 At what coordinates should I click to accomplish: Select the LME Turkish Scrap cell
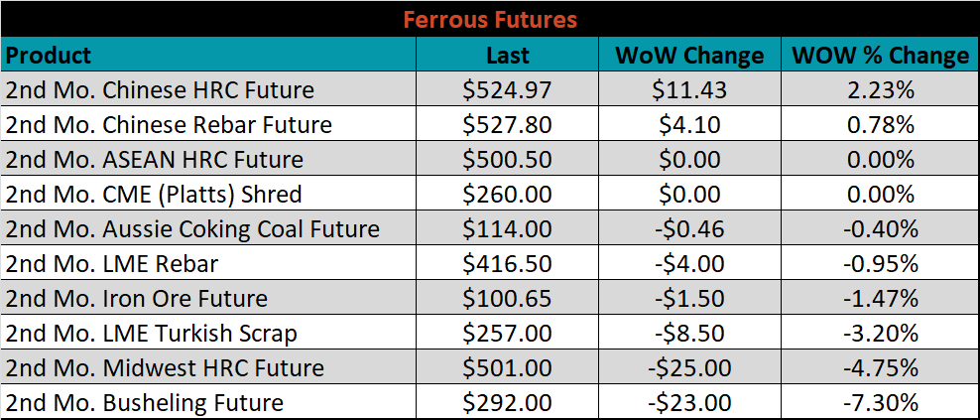[208, 333]
